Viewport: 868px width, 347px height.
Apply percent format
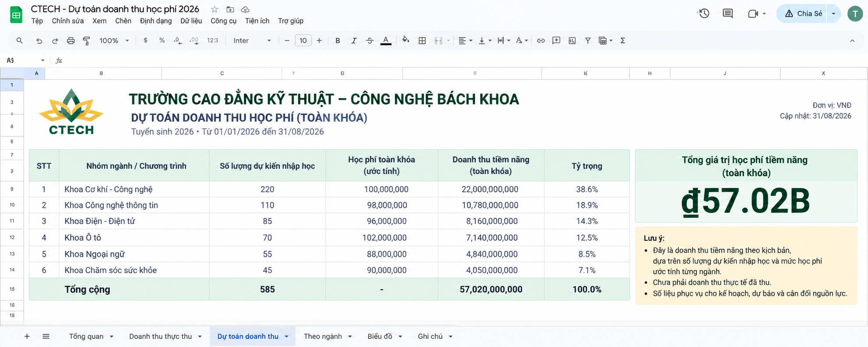(162, 40)
